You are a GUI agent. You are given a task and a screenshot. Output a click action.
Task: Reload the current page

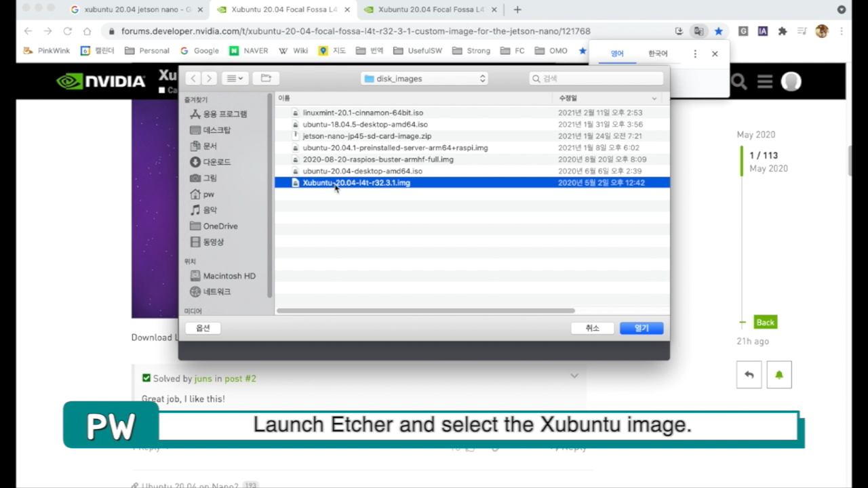pos(67,31)
